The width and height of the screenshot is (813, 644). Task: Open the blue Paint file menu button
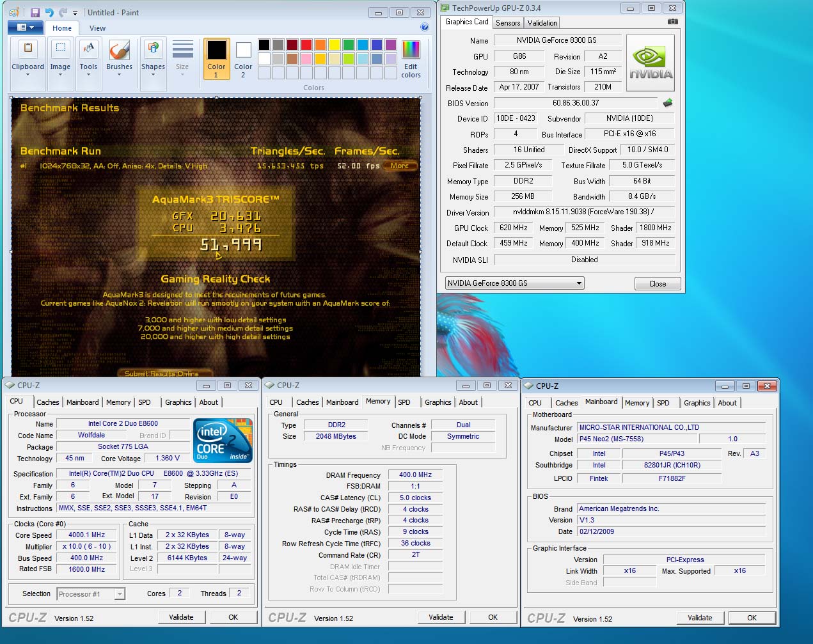pos(25,27)
